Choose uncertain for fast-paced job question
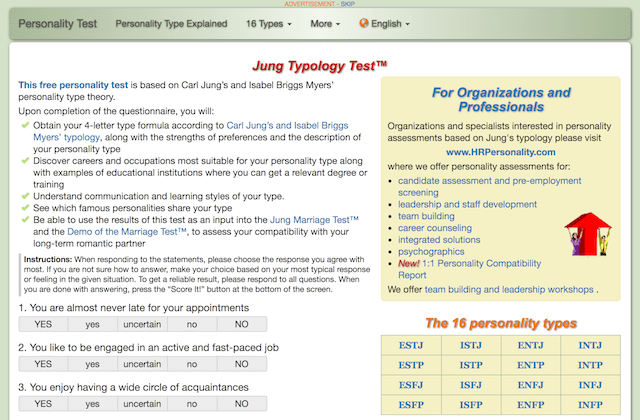 pyautogui.click(x=142, y=364)
